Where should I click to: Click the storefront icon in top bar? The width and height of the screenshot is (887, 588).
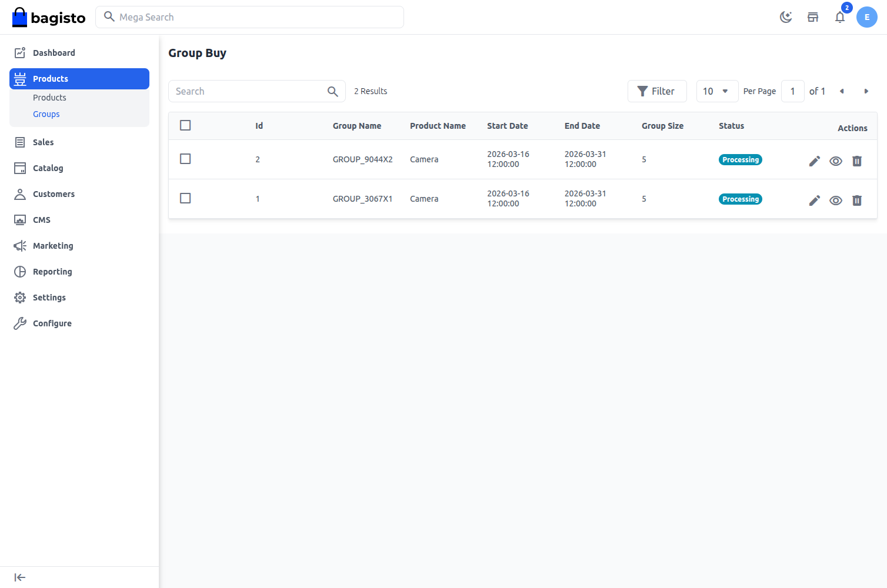click(813, 17)
